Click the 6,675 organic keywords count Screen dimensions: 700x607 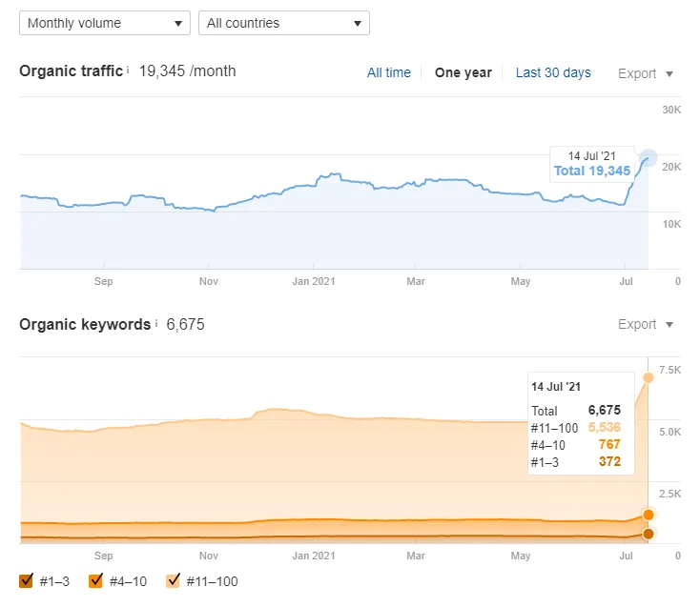pos(185,324)
